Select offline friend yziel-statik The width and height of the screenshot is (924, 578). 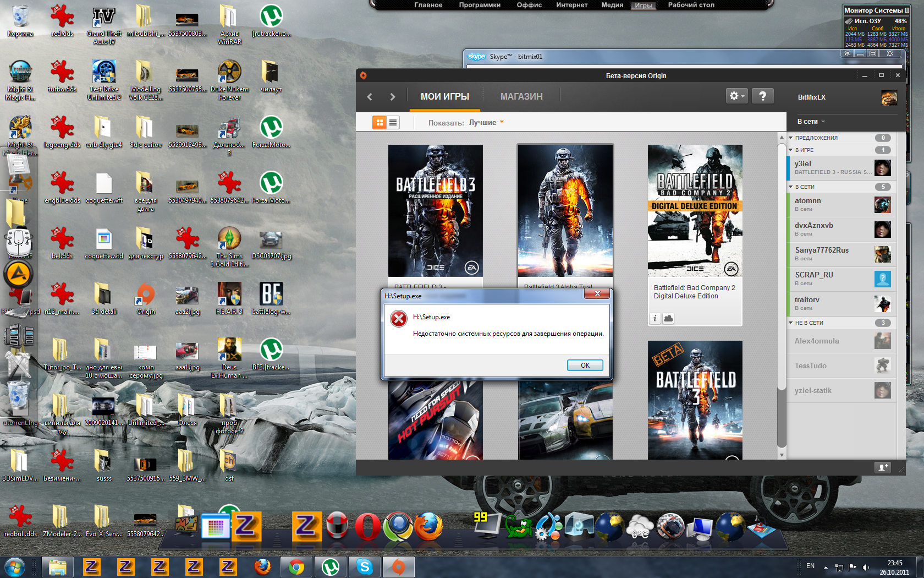click(x=841, y=391)
